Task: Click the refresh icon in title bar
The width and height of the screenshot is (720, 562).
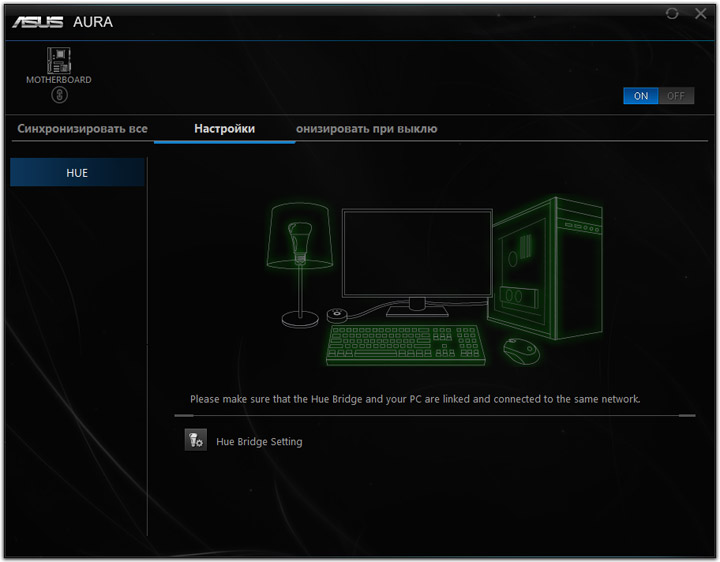Action: point(672,13)
